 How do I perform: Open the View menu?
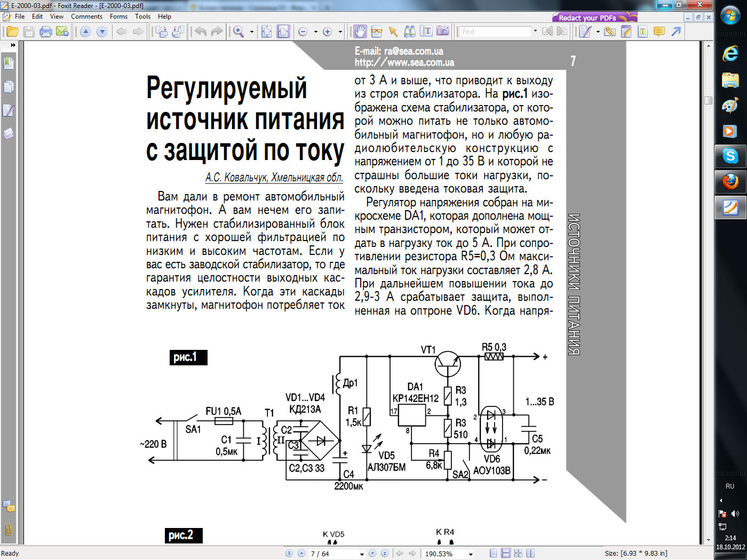point(57,17)
